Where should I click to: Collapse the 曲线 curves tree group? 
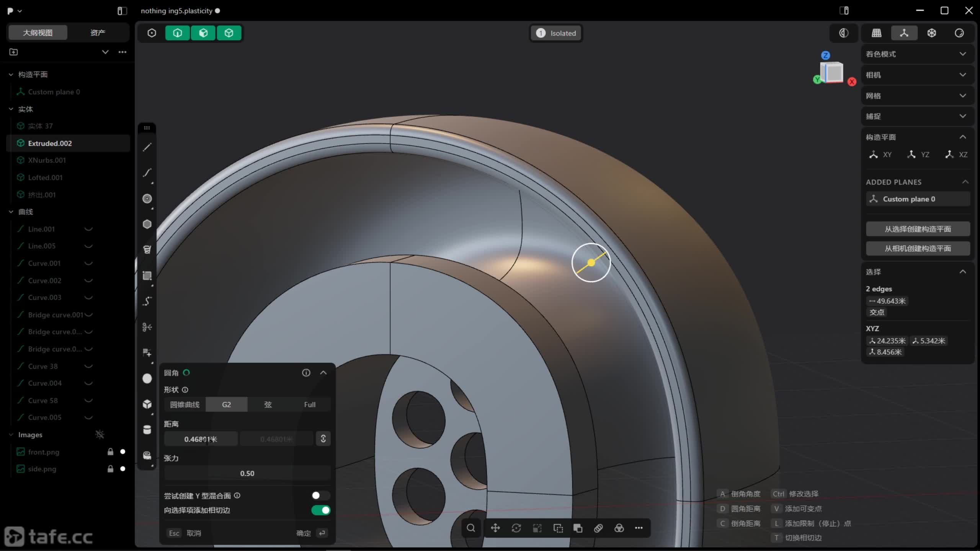pos(11,212)
